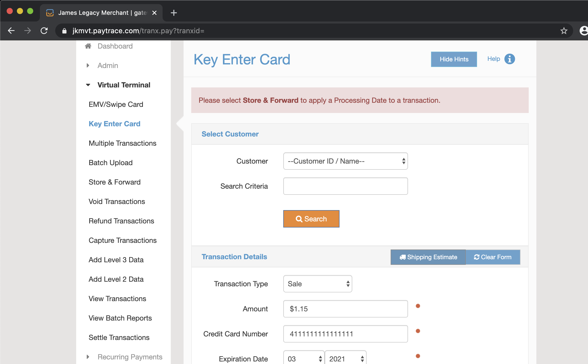Reload the page with refresh icon
The height and width of the screenshot is (364, 588).
tap(44, 31)
